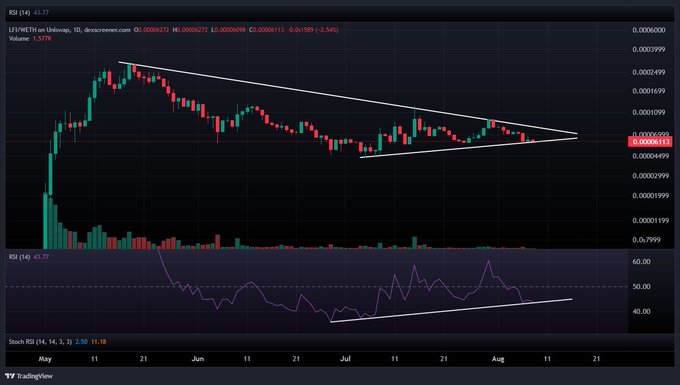Select the close value C0.00006113
The image size is (680, 385).
(266, 30)
